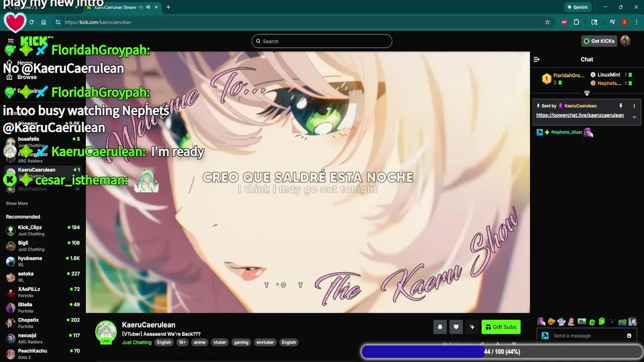Select the envtuber tag
The width and height of the screenshot is (644, 362).
pos(265,342)
